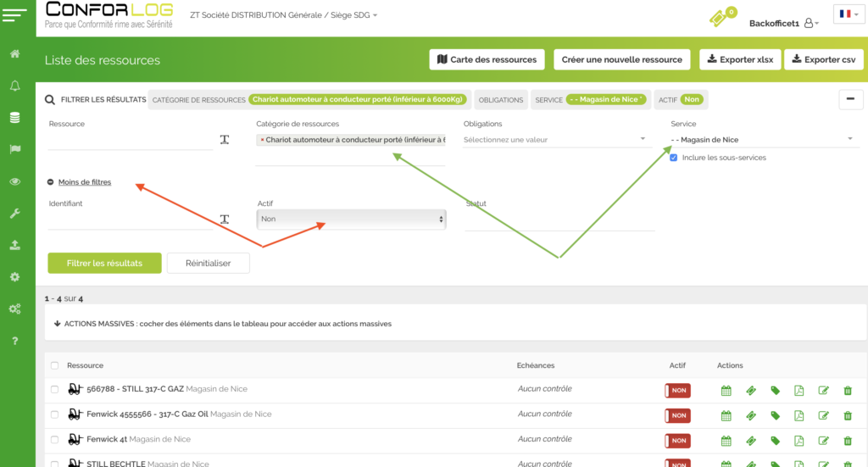Click Créer une nouvelle ressource button
The height and width of the screenshot is (467, 868).
[x=622, y=59]
